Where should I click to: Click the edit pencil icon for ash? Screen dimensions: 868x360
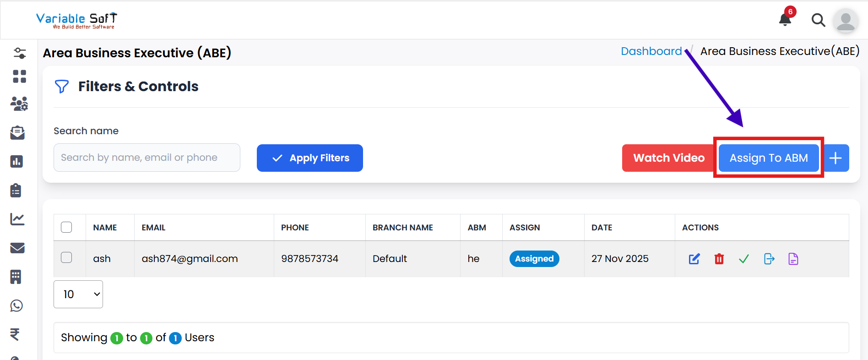694,259
